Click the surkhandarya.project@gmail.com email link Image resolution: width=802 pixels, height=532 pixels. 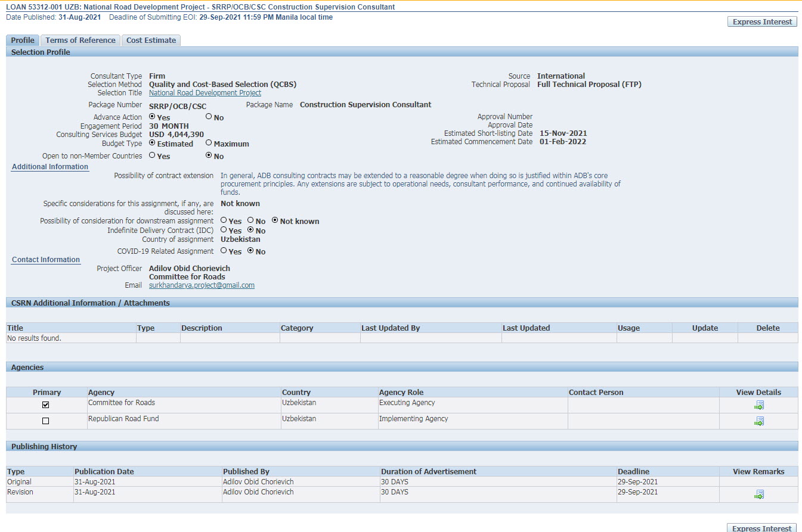point(202,285)
